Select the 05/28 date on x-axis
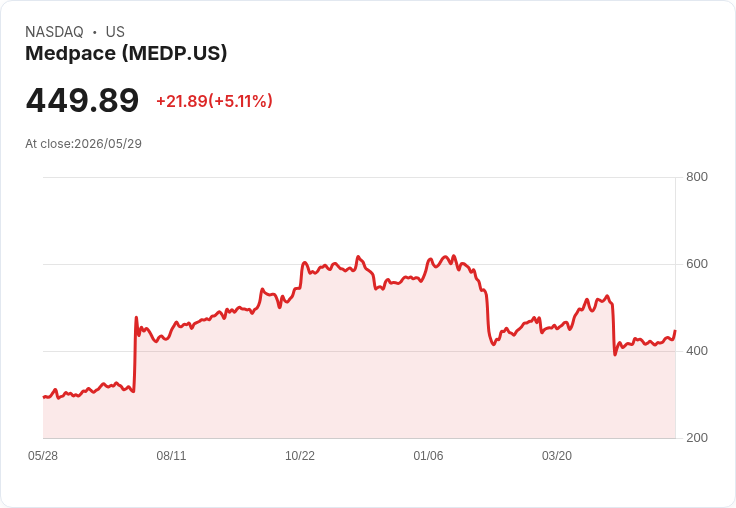Viewport: 736px width, 508px height. pyautogui.click(x=43, y=456)
